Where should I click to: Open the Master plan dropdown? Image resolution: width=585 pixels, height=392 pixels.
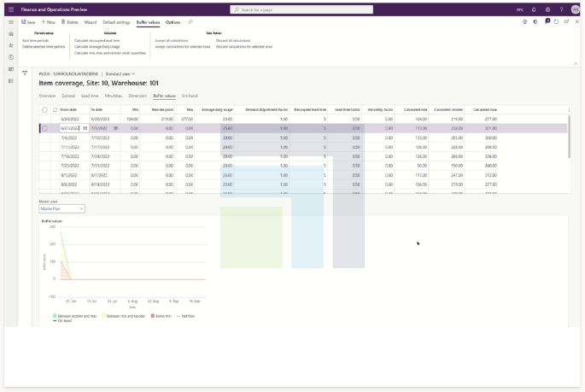pos(62,209)
